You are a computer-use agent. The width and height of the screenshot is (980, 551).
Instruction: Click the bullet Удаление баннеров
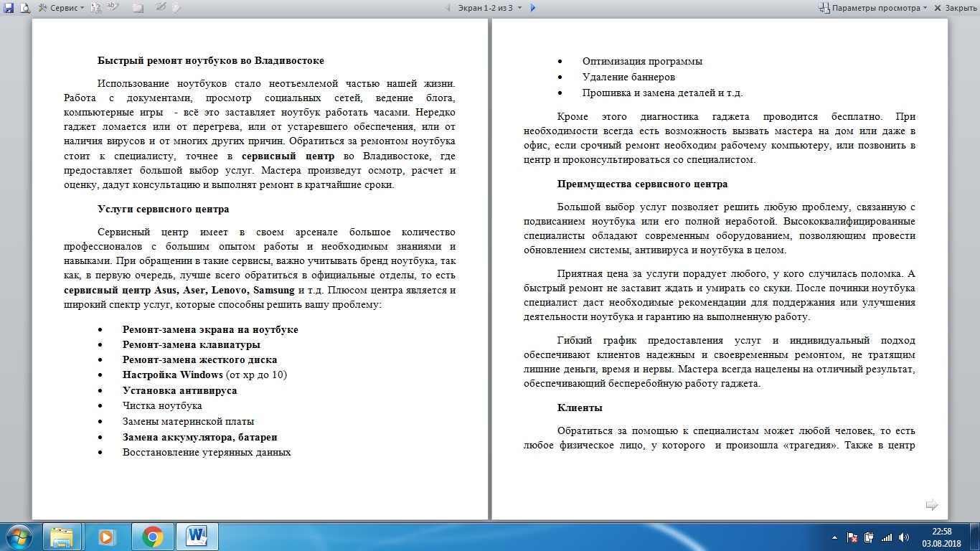(628, 77)
